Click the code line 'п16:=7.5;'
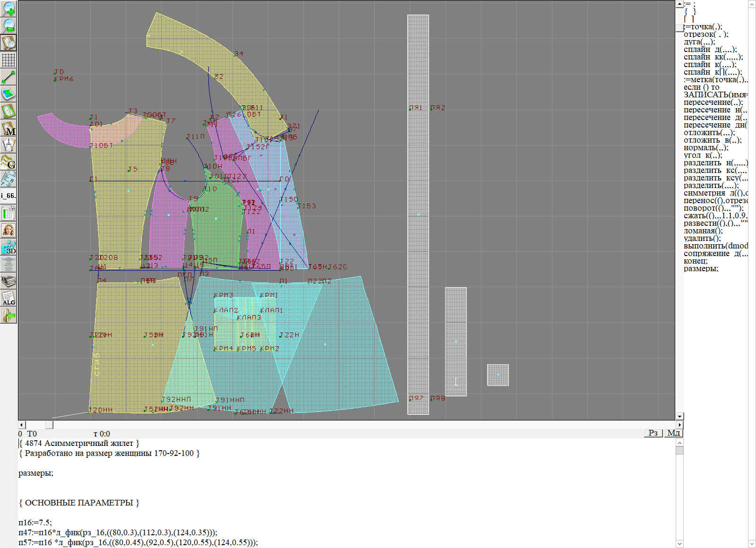The height and width of the screenshot is (548, 756). [x=35, y=522]
